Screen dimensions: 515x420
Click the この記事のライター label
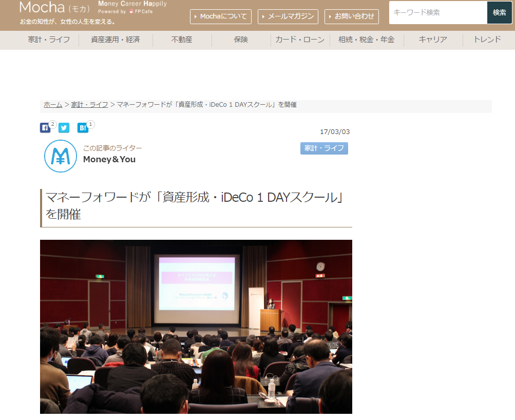coord(112,148)
